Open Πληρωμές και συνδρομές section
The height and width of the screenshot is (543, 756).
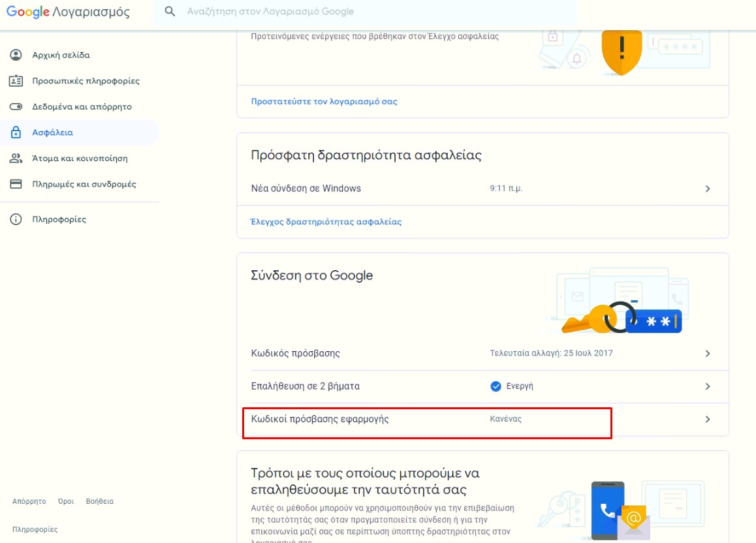click(80, 184)
